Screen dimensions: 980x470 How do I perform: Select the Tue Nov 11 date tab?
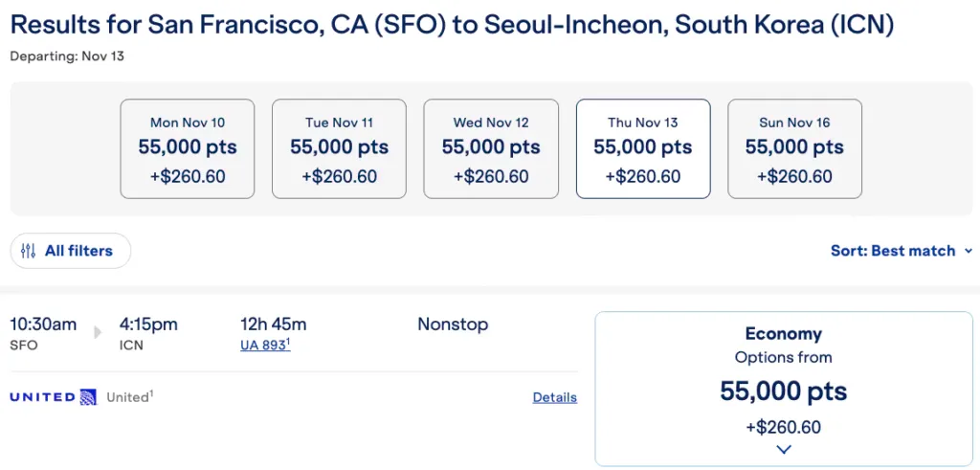340,148
